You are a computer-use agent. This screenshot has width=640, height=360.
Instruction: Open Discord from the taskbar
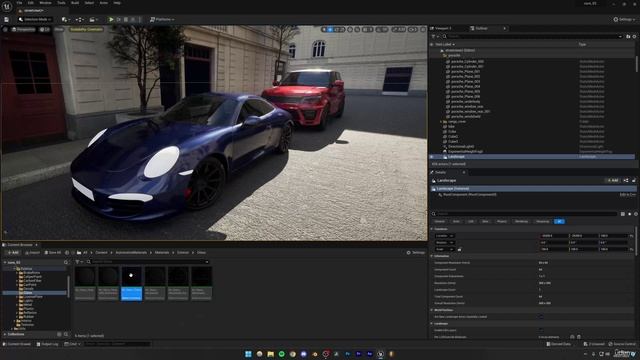pyautogui.click(x=304, y=354)
